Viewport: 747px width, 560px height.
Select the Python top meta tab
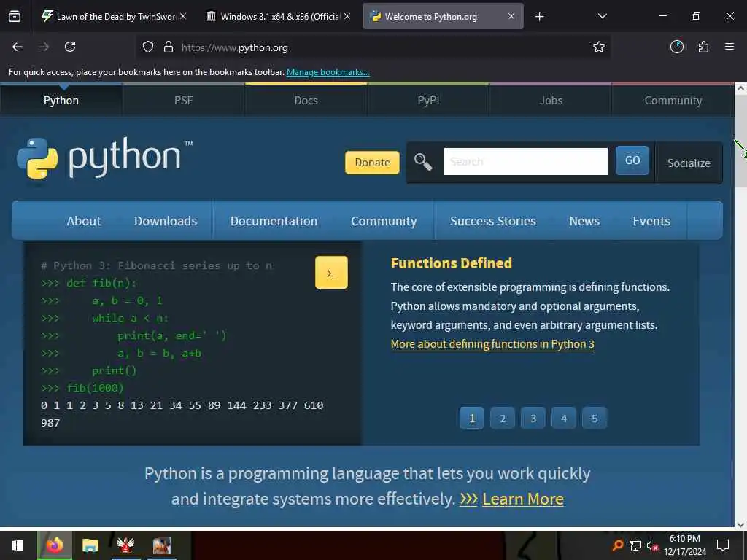pos(61,101)
